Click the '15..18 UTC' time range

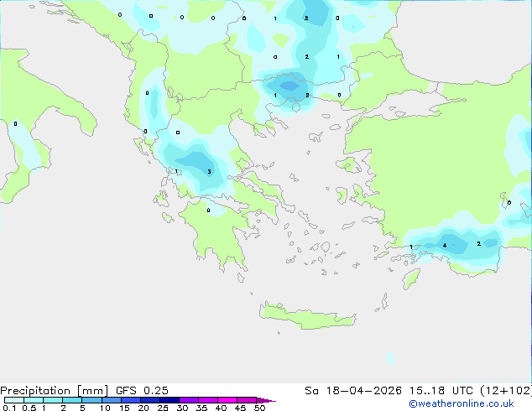(441, 391)
